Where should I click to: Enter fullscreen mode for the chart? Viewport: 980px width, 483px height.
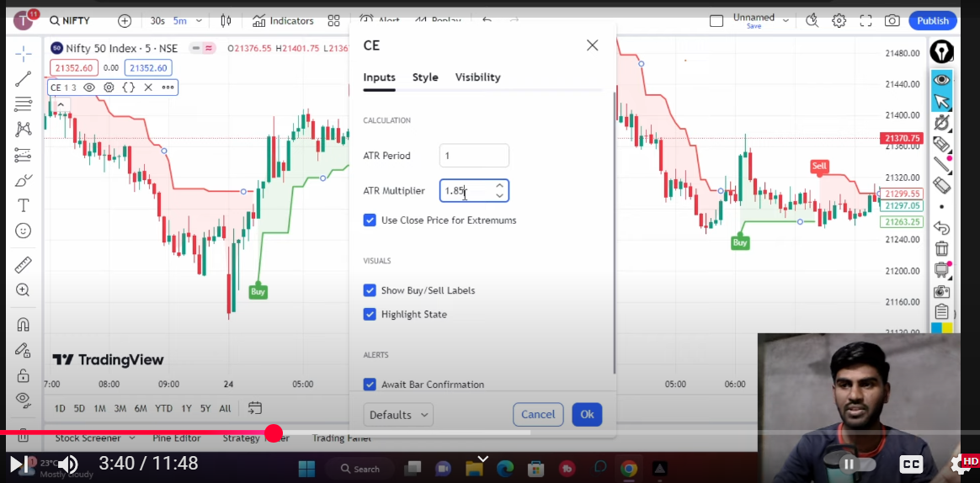(x=865, y=21)
